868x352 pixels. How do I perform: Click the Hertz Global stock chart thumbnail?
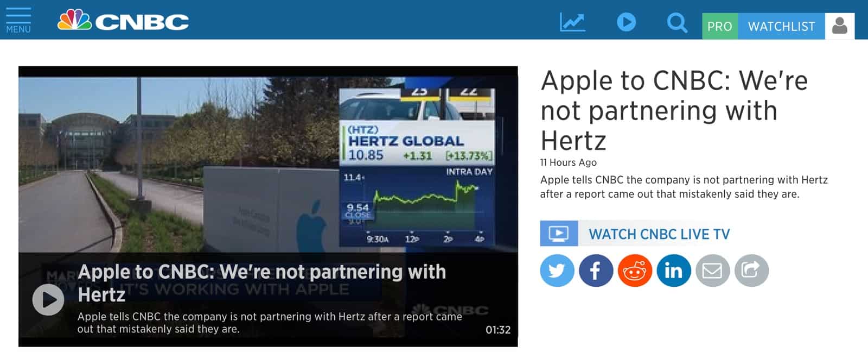(417, 167)
